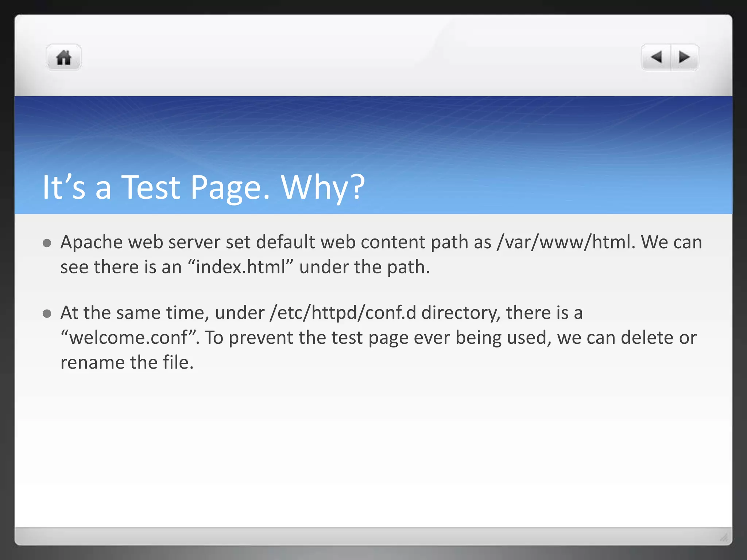Select the slide title "It's a Test Page. Why?"
The width and height of the screenshot is (747, 560).
pos(204,187)
